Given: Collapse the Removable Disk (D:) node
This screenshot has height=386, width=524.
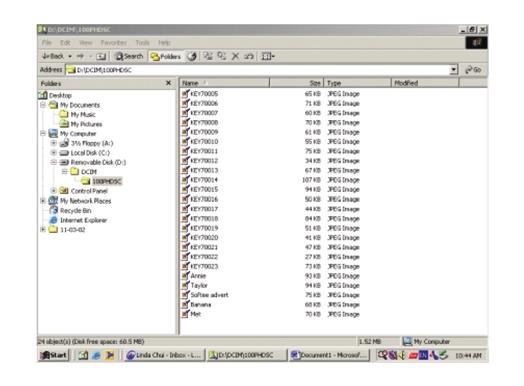Looking at the screenshot, I should click(53, 162).
